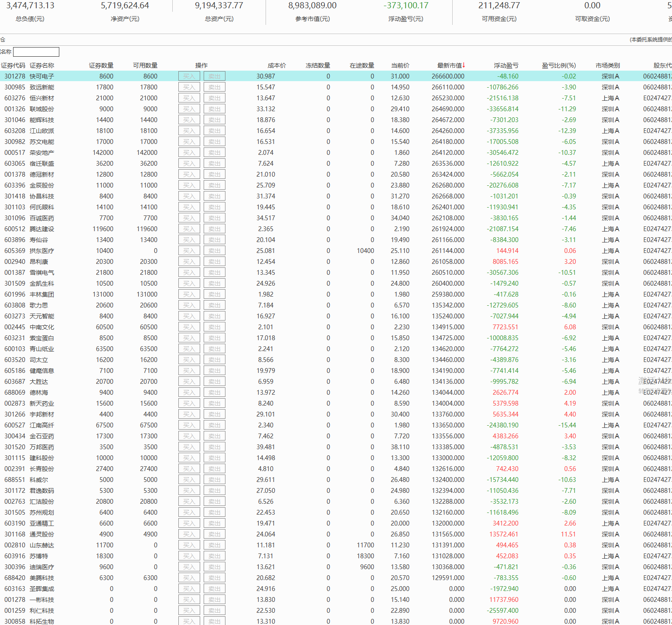Select 雪祺电气 stock name
The image size is (672, 625).
tap(42, 273)
